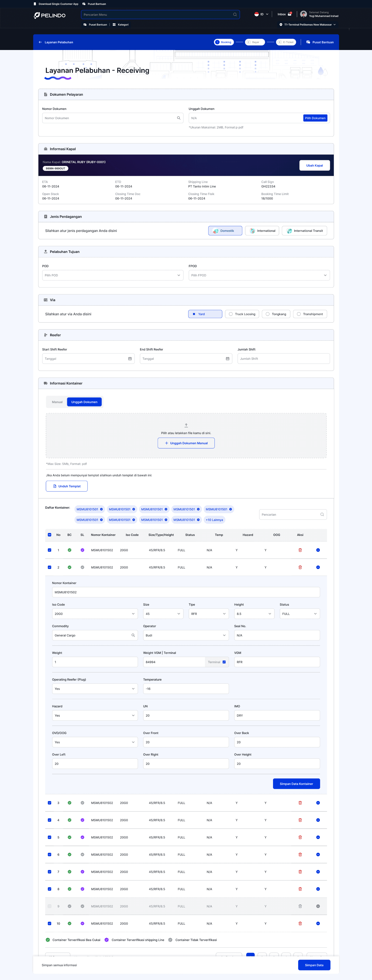372x980 pixels.
Task: Select the Yard via option
Action: point(205,314)
